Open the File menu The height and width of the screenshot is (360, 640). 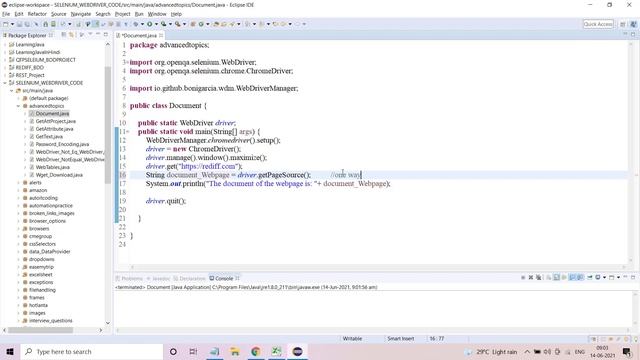(6, 14)
